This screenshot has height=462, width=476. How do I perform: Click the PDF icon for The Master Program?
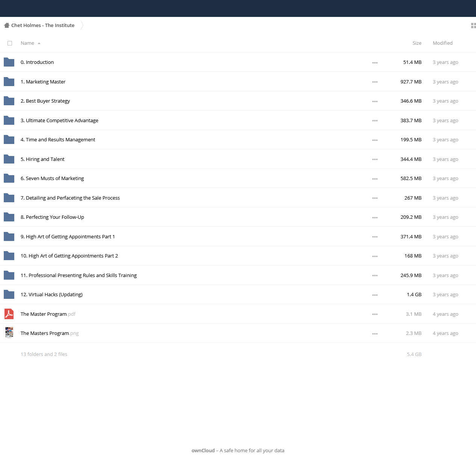[x=9, y=314]
